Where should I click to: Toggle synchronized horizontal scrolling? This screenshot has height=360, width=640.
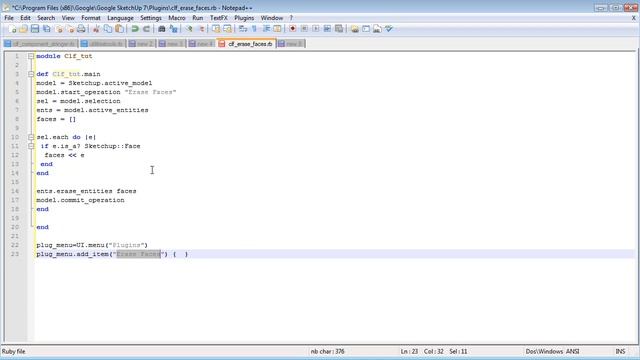pyautogui.click(x=227, y=29)
